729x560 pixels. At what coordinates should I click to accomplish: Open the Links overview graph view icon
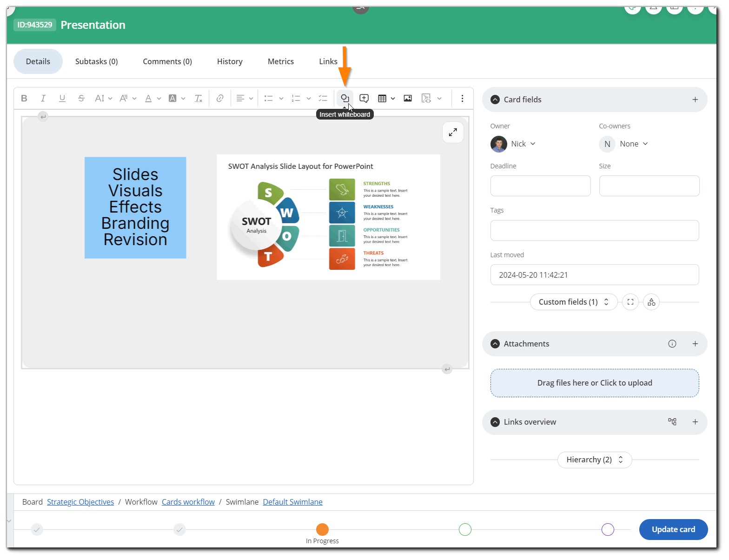tap(672, 422)
